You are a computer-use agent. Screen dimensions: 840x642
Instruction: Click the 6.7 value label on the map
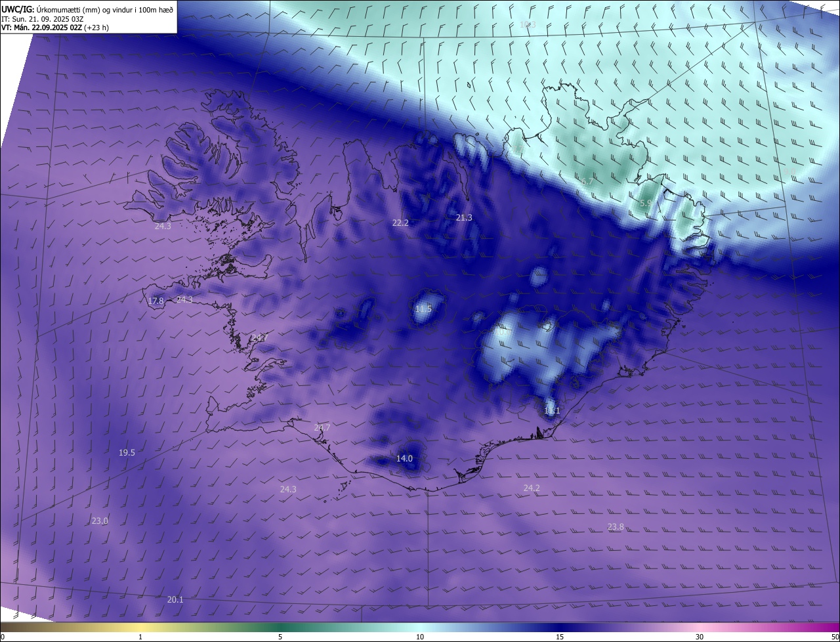pyautogui.click(x=587, y=182)
